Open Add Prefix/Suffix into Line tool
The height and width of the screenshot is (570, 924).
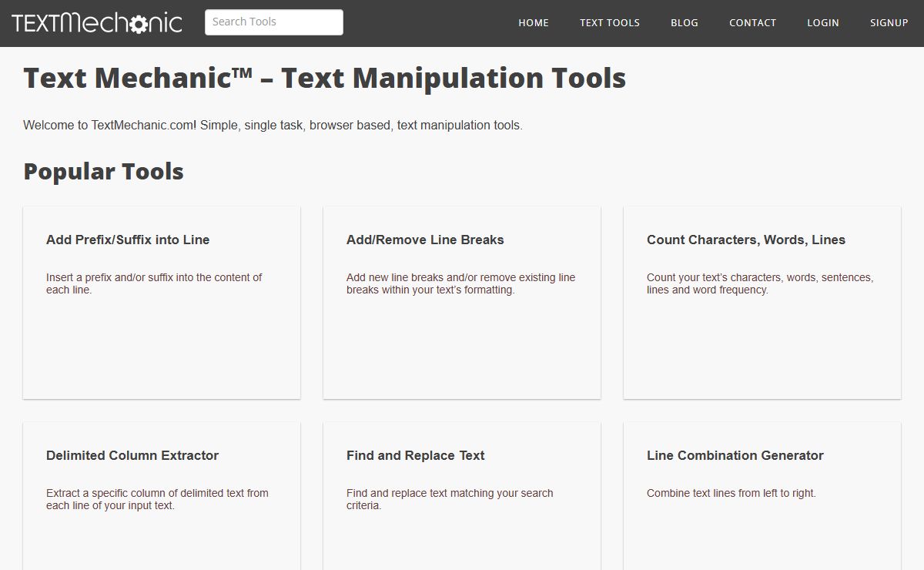tap(128, 240)
